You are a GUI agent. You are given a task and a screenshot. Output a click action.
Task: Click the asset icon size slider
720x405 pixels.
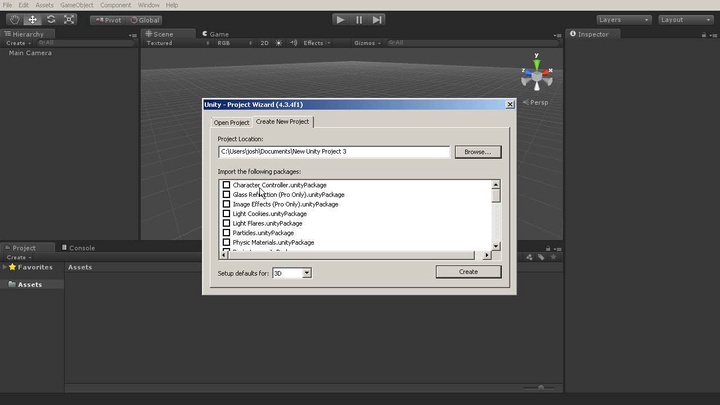coord(541,388)
